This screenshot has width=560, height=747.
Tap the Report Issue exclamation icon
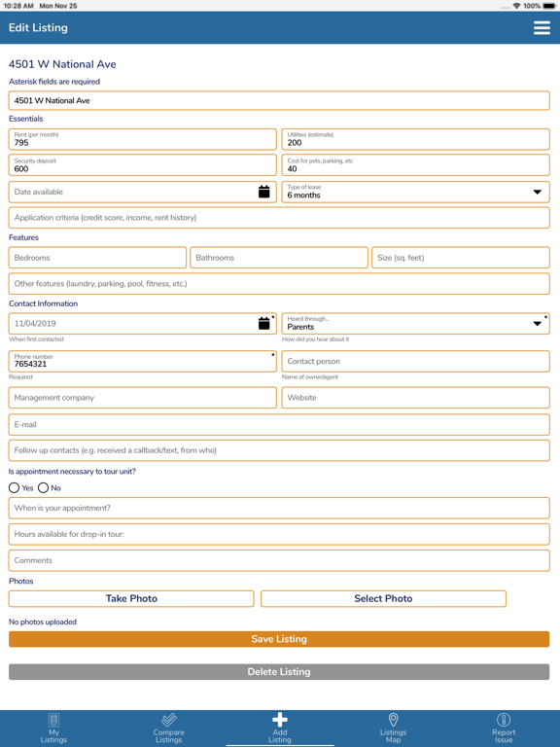[504, 720]
